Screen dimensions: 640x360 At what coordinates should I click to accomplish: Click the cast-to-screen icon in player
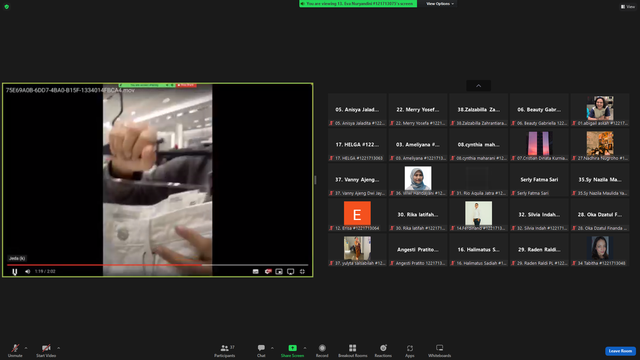(x=291, y=271)
